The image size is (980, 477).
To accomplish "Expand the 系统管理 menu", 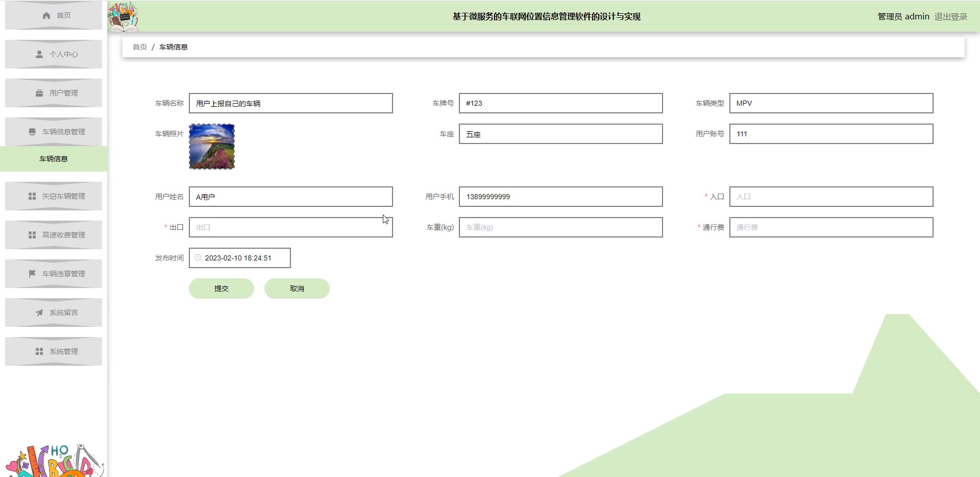I will (54, 351).
